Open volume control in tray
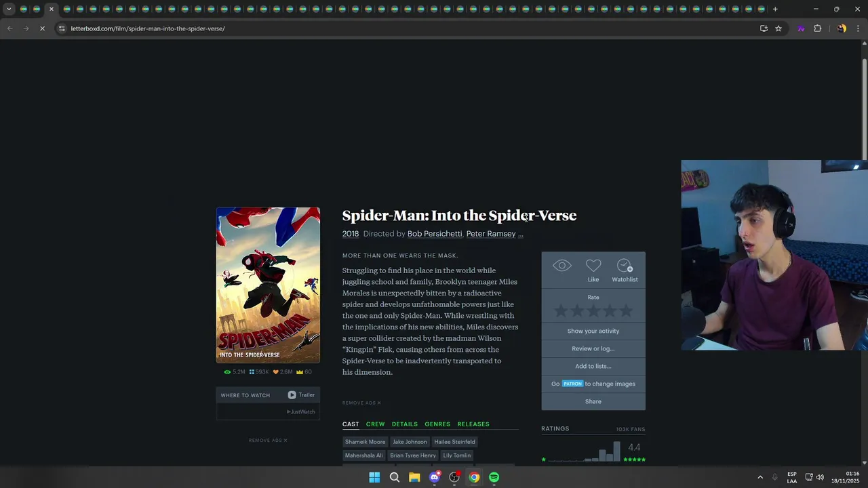Image resolution: width=868 pixels, height=488 pixels. (x=820, y=477)
